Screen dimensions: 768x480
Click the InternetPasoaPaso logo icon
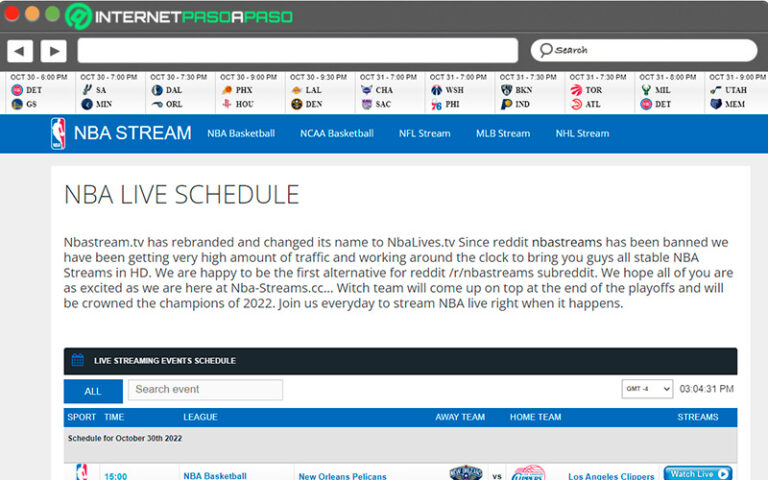[x=78, y=16]
